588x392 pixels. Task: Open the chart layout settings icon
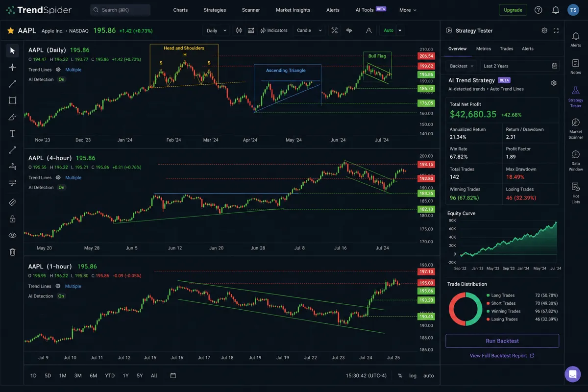(251, 30)
